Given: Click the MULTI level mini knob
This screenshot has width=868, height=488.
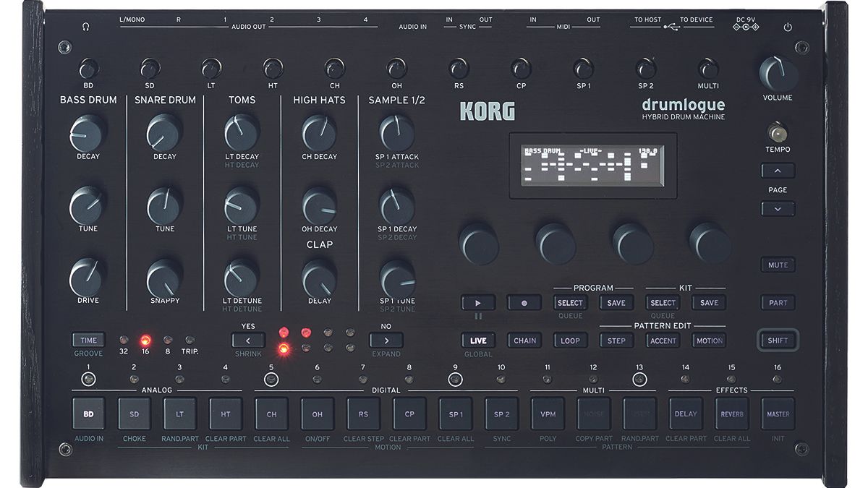Looking at the screenshot, I should 708,68.
